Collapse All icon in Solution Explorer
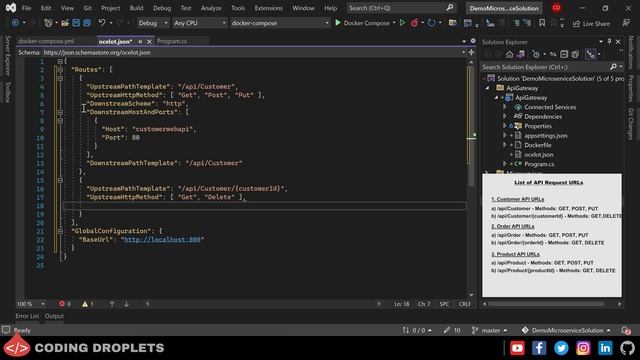 pos(564,54)
